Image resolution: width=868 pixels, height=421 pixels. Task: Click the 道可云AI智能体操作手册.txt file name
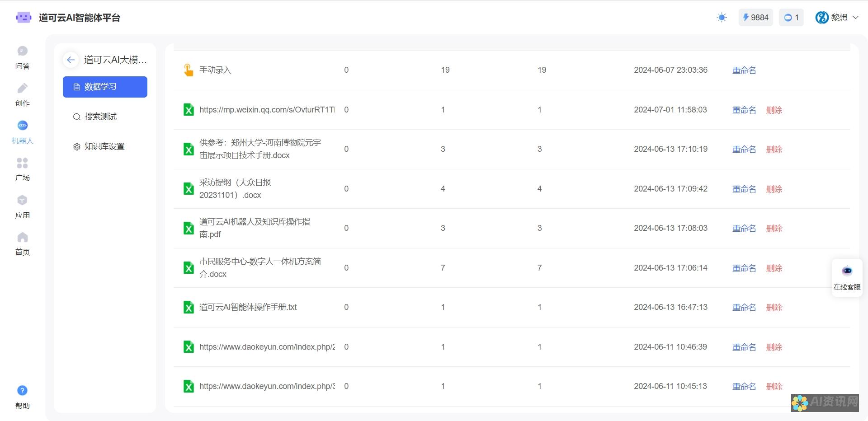(x=248, y=307)
